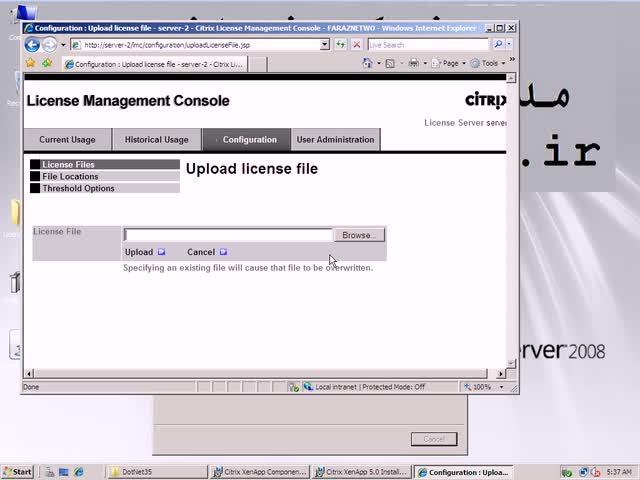Switch to Citrix XenApp Components taskbar item
Viewport: 640px width, 480px height.
tap(260, 472)
